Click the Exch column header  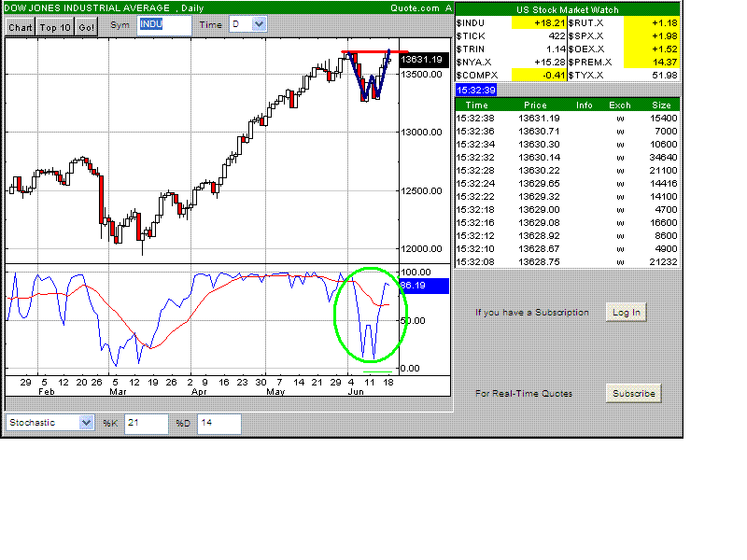point(619,105)
